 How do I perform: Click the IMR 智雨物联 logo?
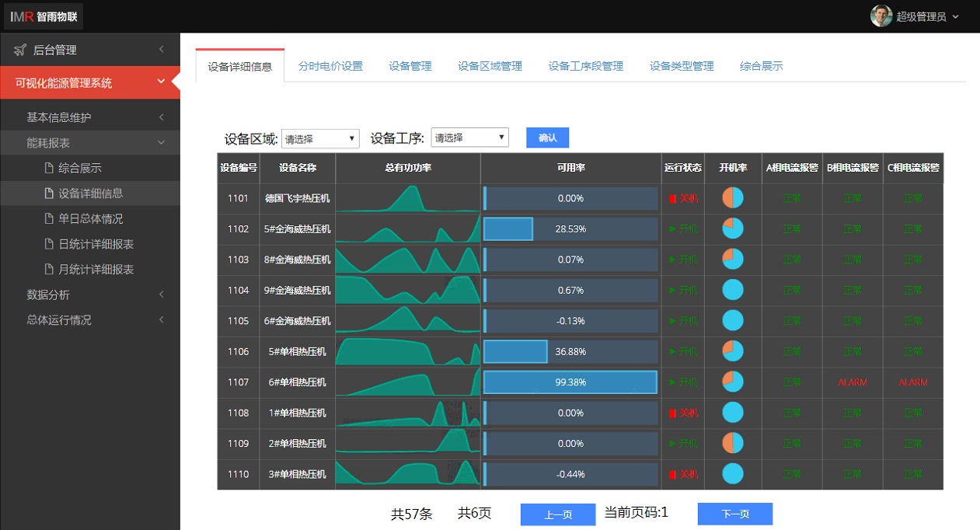pyautogui.click(x=44, y=16)
